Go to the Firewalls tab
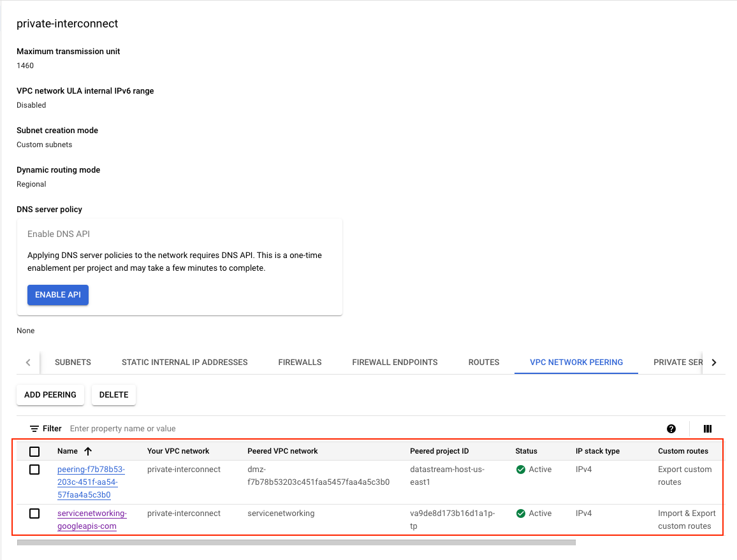The width and height of the screenshot is (737, 560). coord(300,362)
